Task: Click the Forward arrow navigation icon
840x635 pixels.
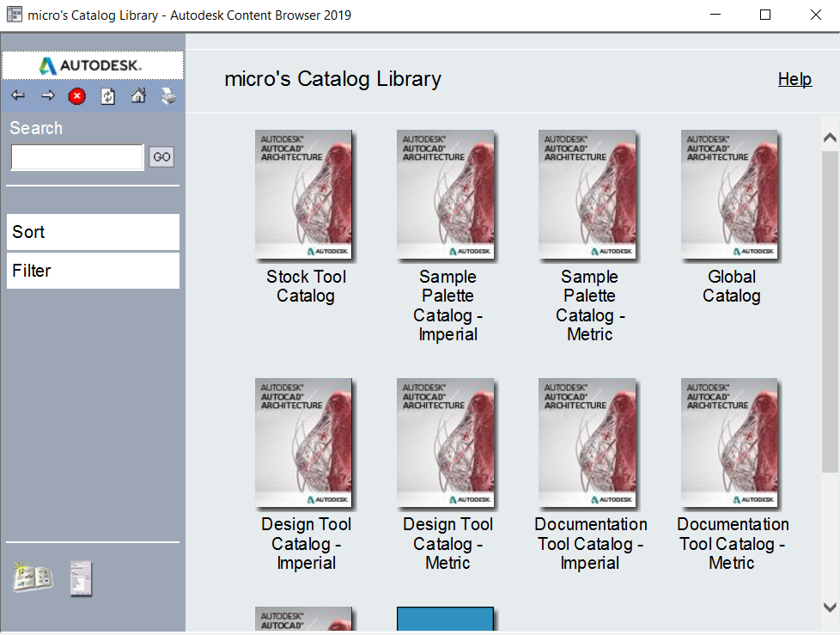Action: coord(48,96)
